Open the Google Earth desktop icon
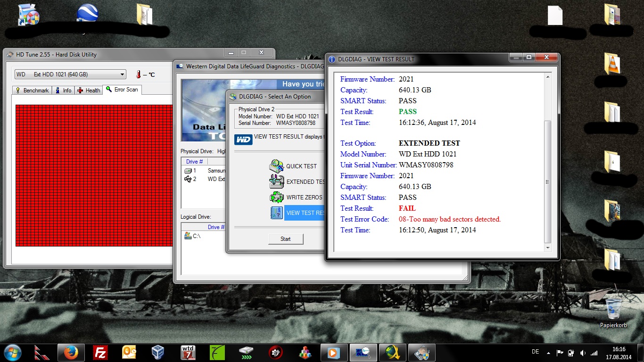 click(87, 13)
